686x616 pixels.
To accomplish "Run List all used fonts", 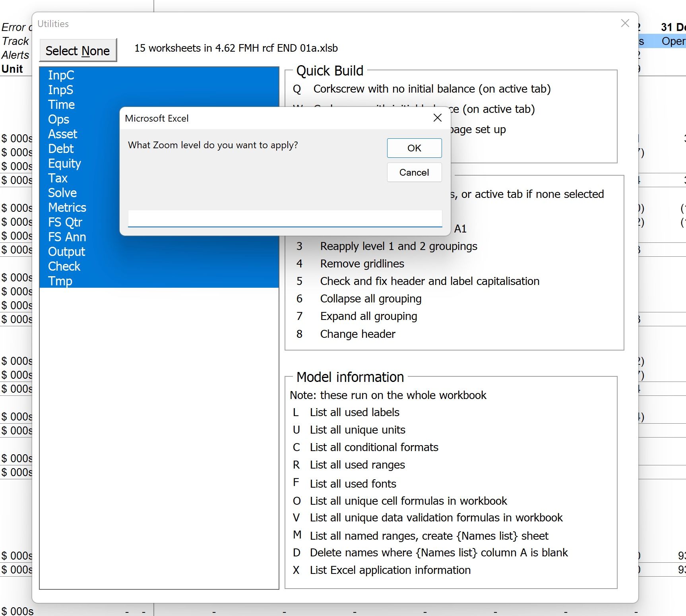I will (353, 484).
